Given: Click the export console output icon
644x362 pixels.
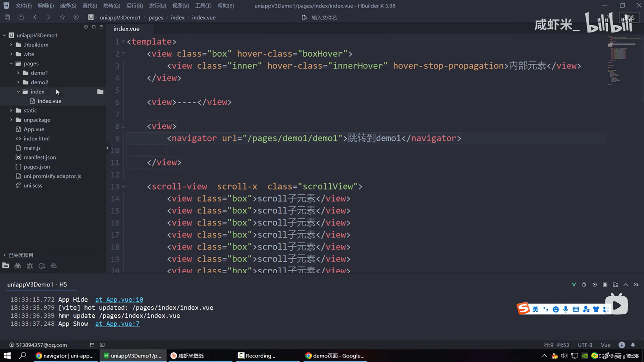Looking at the screenshot, I should click(x=615, y=285).
